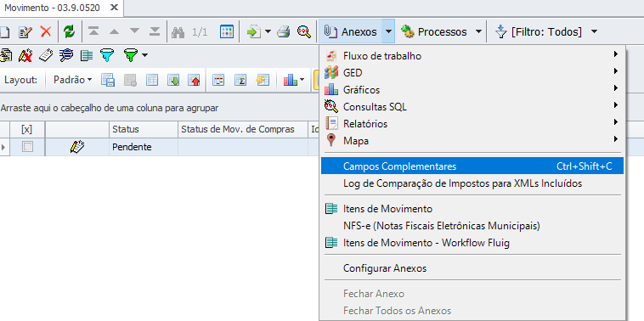The height and width of the screenshot is (321, 644).
Task: Click the ticket note icon in second toolbar
Action: pyautogui.click(x=46, y=55)
